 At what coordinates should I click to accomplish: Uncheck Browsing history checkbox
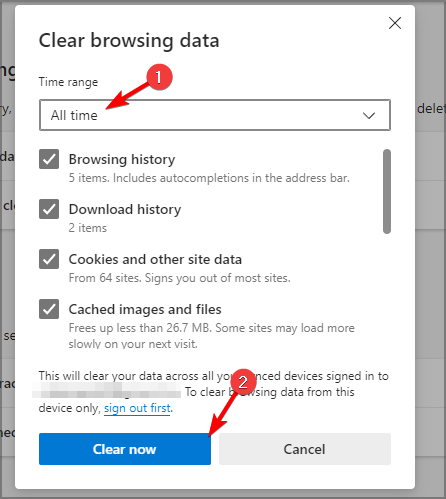49,159
